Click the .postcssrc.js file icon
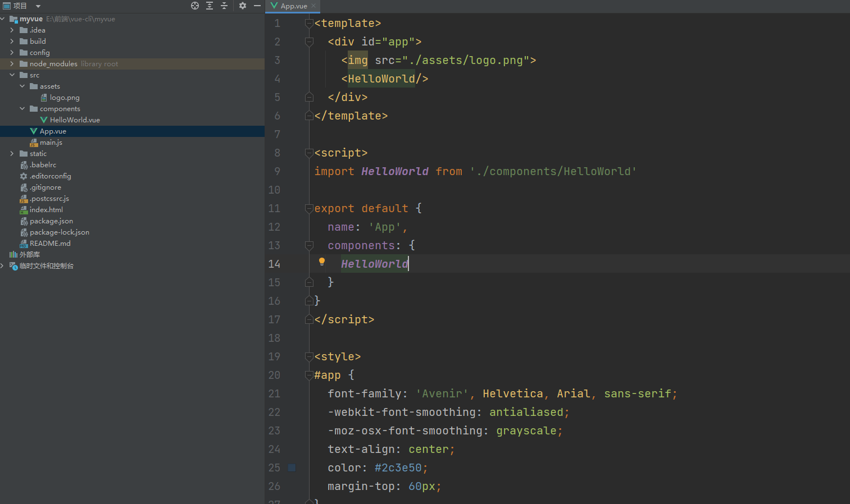850x504 pixels. click(24, 199)
